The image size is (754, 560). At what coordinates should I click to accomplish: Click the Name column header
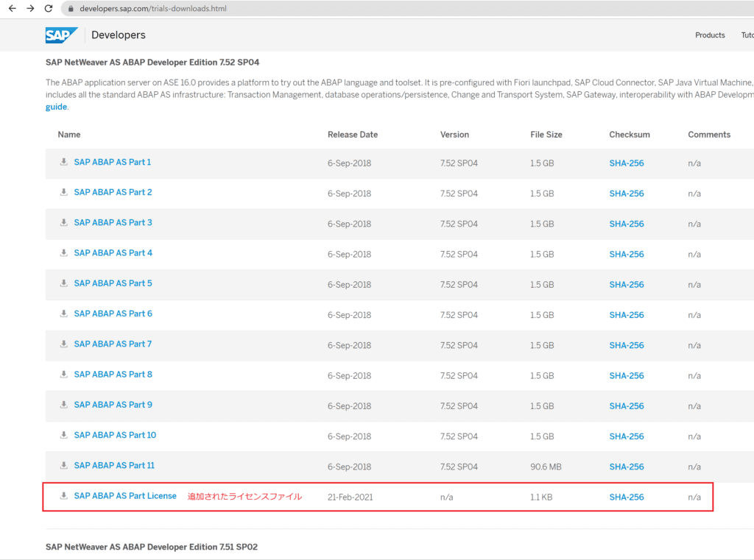(69, 135)
